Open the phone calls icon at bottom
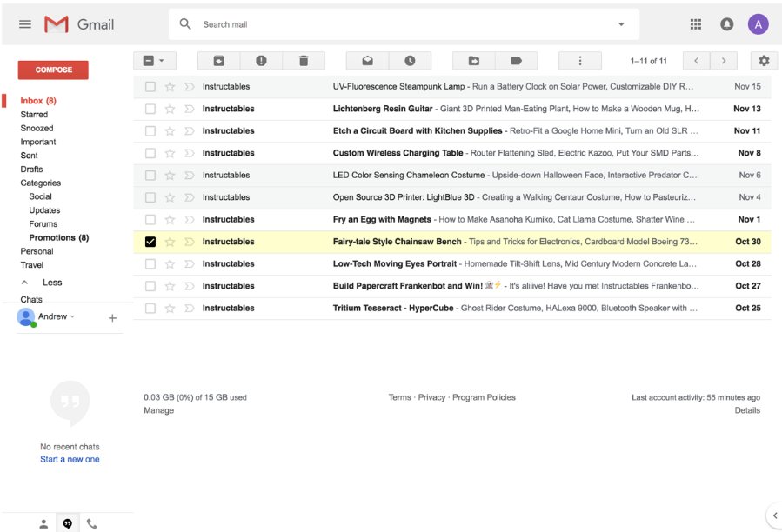Image resolution: width=782 pixels, height=532 pixels. pos(91,523)
